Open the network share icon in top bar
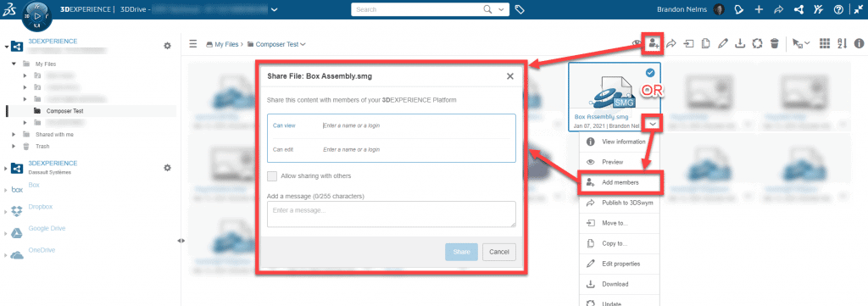The width and height of the screenshot is (868, 306). [x=798, y=9]
